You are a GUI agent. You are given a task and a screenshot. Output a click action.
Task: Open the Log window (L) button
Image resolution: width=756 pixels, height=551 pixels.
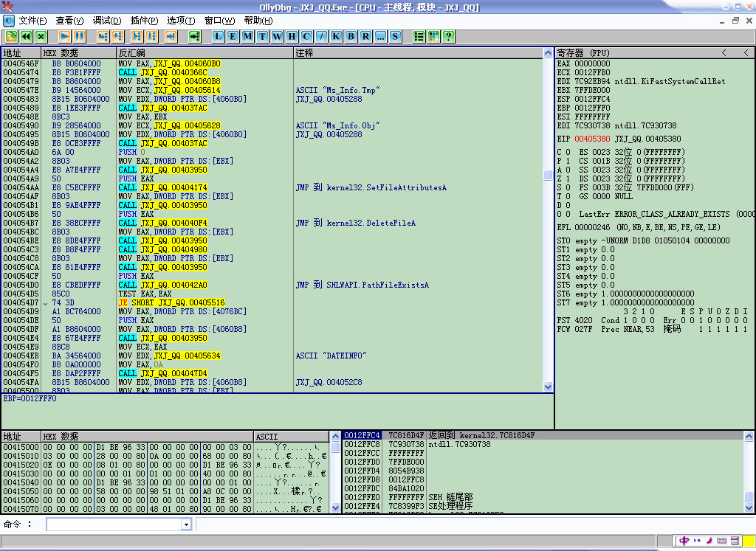(x=219, y=36)
